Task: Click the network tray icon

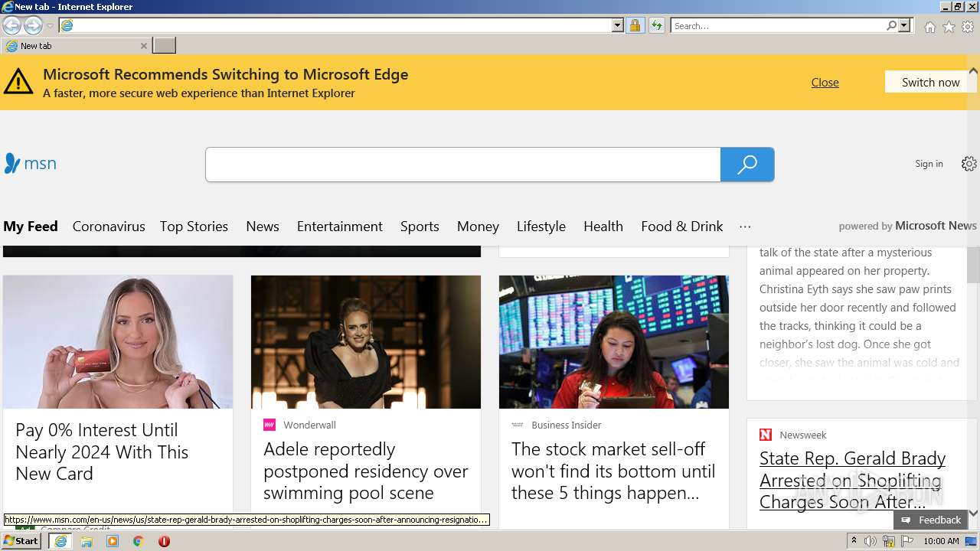Action: point(889,541)
